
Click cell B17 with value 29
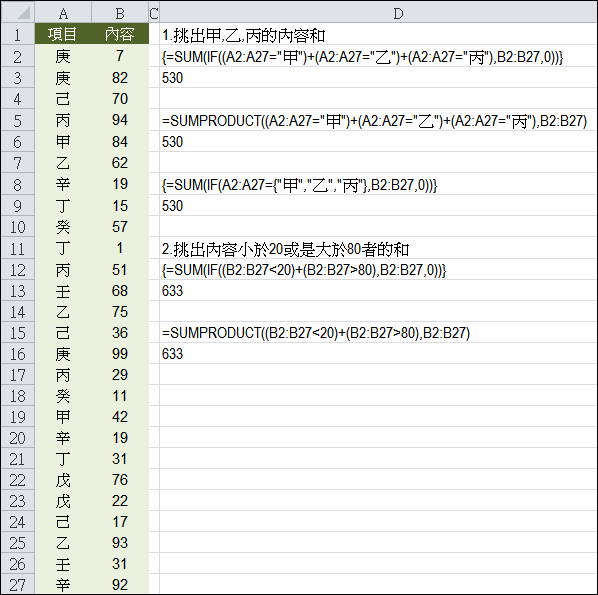[x=120, y=375]
